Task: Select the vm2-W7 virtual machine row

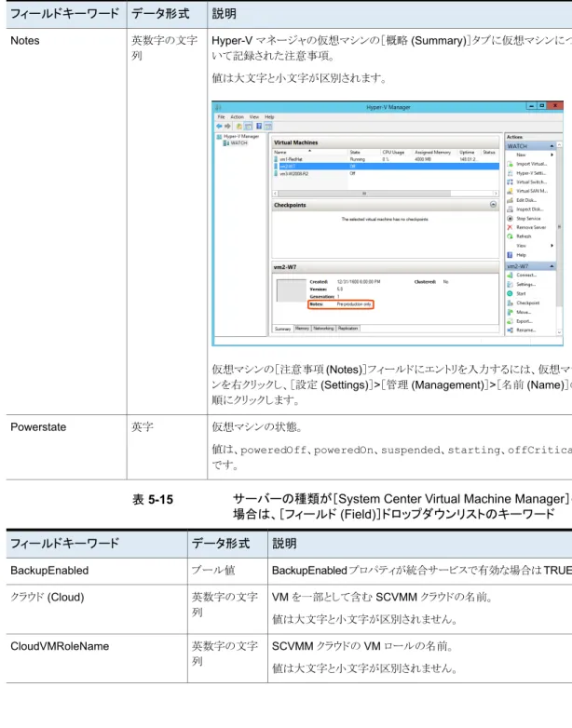Action: pos(386,167)
